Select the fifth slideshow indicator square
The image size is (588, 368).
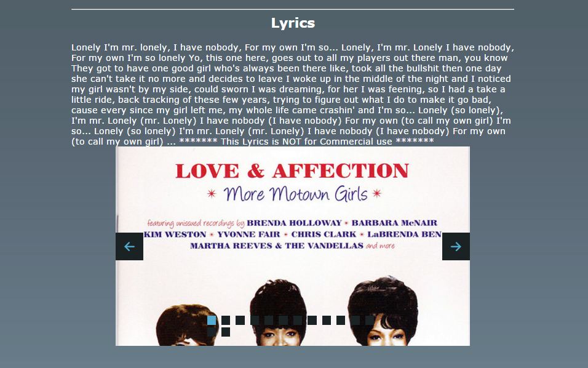[x=269, y=321]
